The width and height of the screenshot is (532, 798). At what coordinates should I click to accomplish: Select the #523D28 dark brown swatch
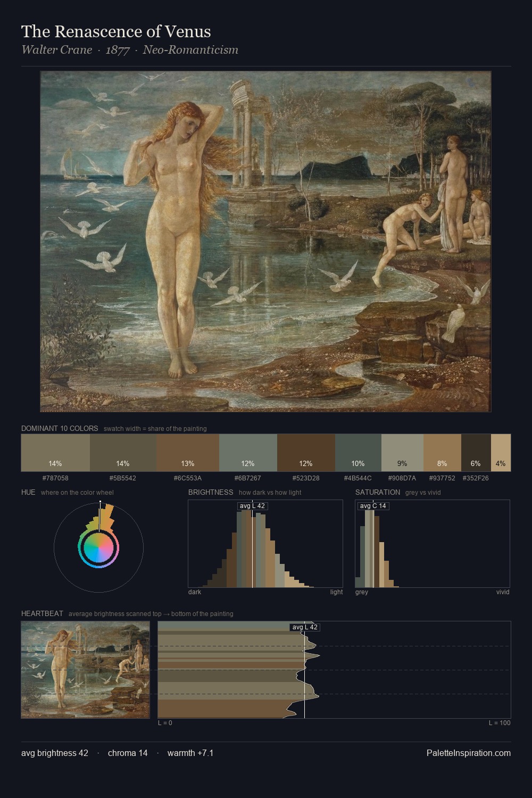[x=306, y=453]
